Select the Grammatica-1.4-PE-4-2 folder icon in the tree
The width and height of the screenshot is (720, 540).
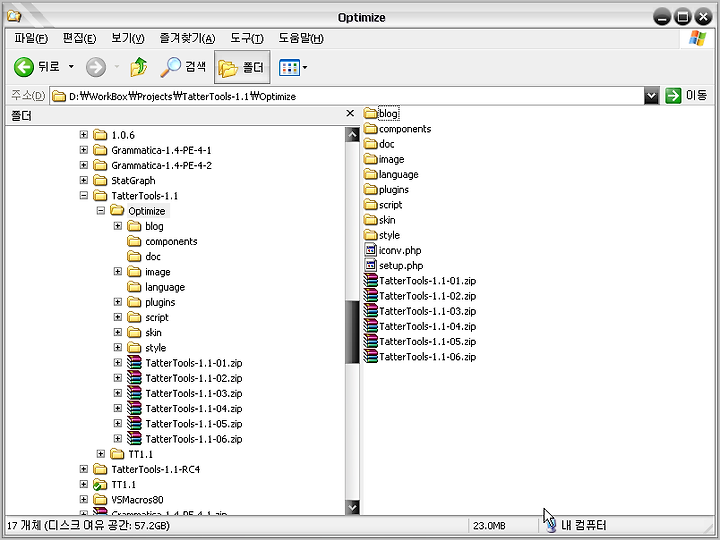coord(100,165)
